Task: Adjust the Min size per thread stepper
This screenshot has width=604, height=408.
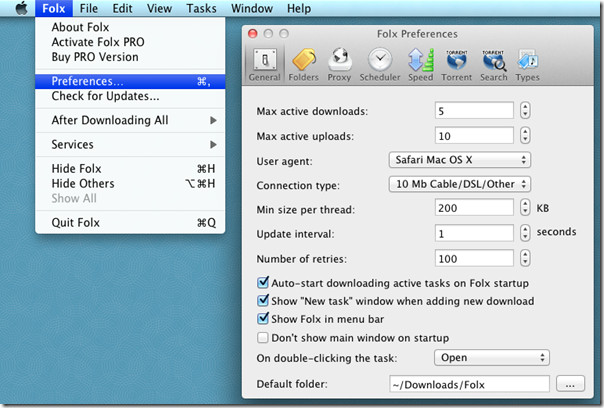Action: click(x=525, y=207)
